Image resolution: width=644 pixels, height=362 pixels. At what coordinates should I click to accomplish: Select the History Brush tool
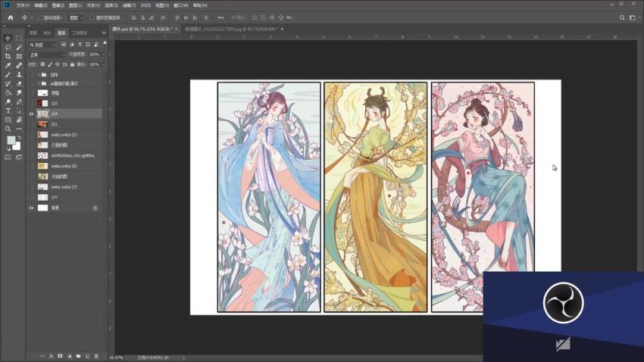[x=8, y=84]
